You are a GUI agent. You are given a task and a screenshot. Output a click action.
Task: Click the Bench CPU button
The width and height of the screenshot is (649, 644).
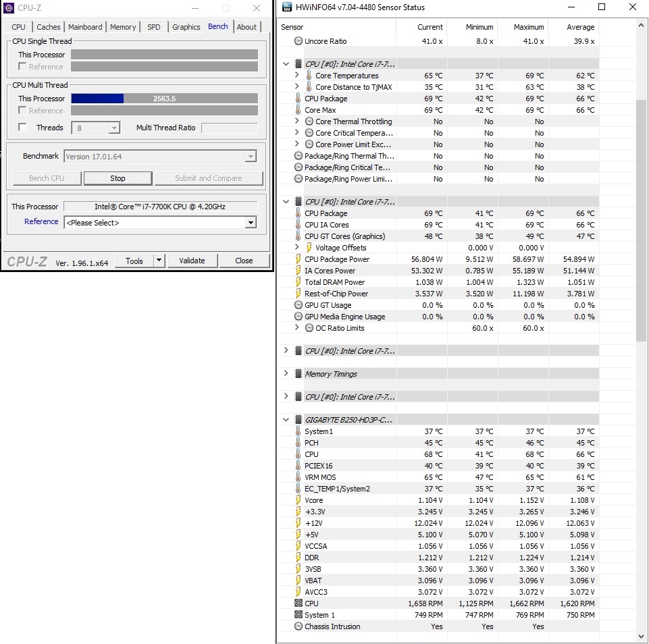pyautogui.click(x=47, y=178)
